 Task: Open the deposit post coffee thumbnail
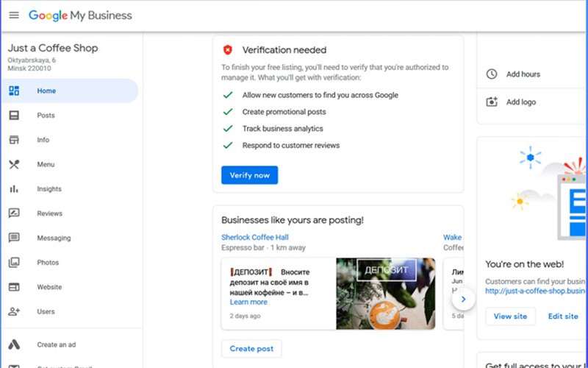pos(385,294)
